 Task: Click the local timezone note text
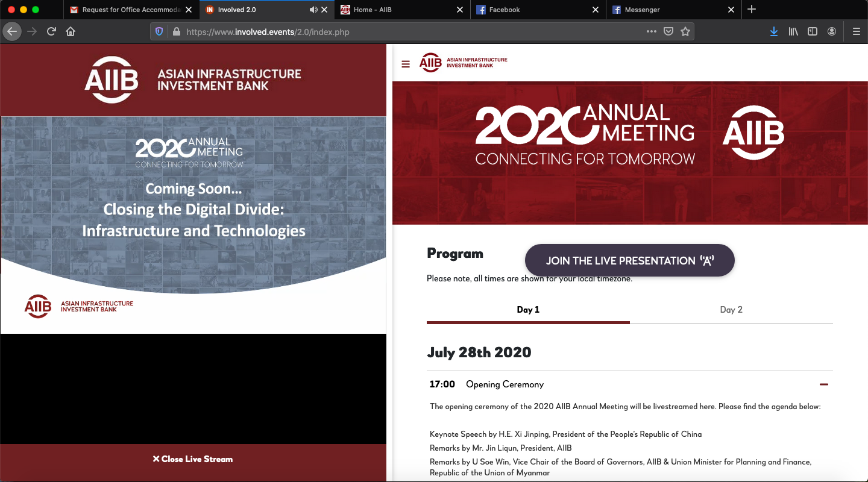tap(529, 279)
